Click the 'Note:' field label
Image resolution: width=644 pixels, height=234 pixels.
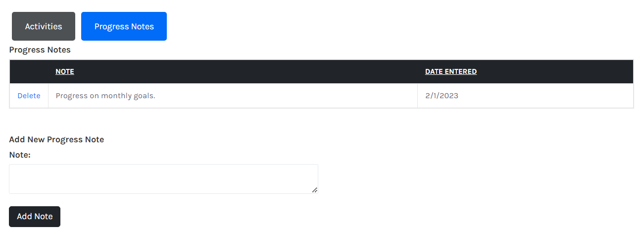[x=20, y=155]
